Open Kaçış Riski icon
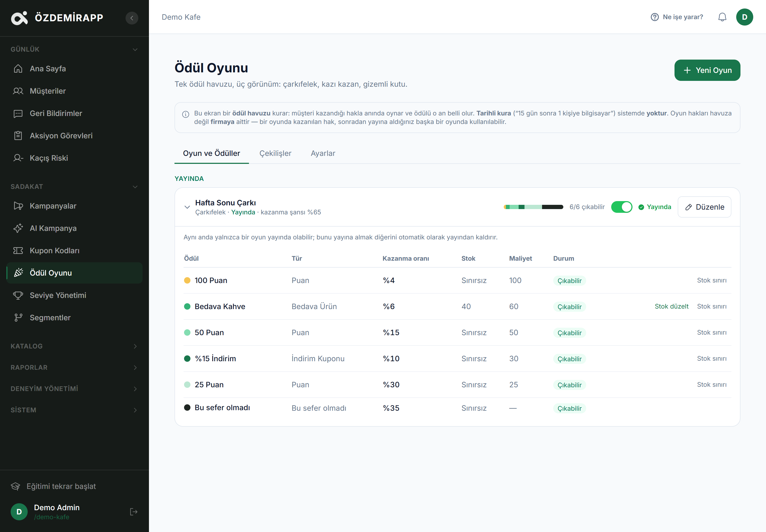This screenshot has width=766, height=532. (18, 158)
